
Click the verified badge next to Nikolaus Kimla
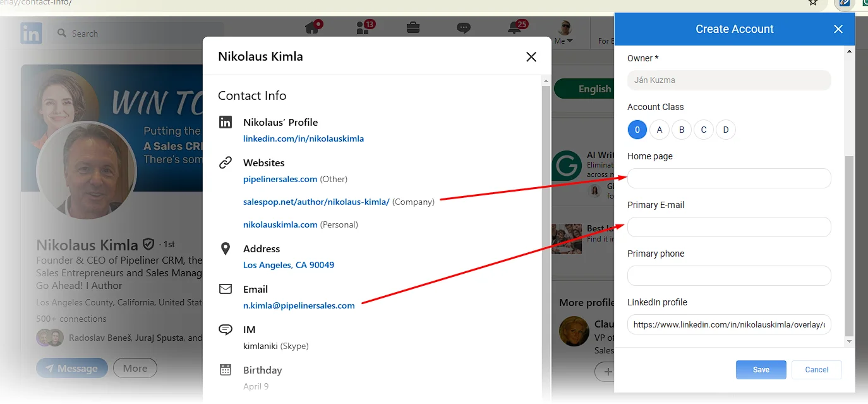click(x=148, y=244)
